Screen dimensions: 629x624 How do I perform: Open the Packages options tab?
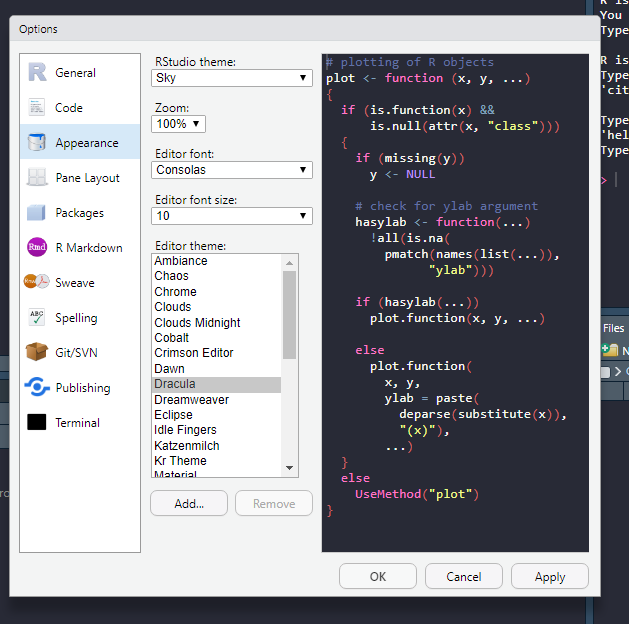[x=79, y=213]
